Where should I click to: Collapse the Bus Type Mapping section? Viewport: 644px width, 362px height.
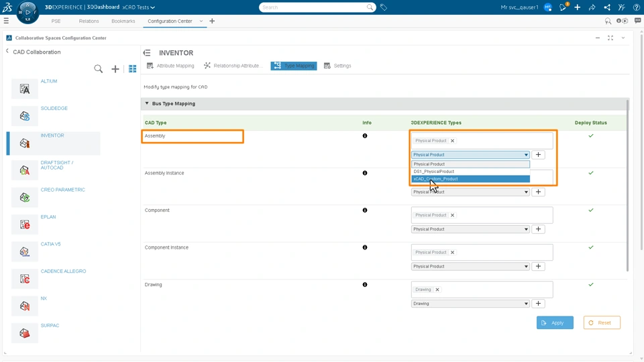[x=147, y=104]
